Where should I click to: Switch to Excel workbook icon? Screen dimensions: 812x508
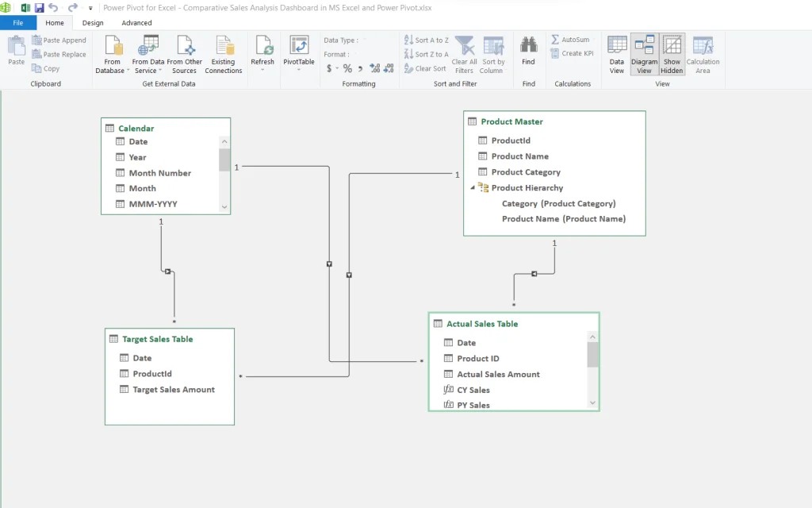point(25,8)
